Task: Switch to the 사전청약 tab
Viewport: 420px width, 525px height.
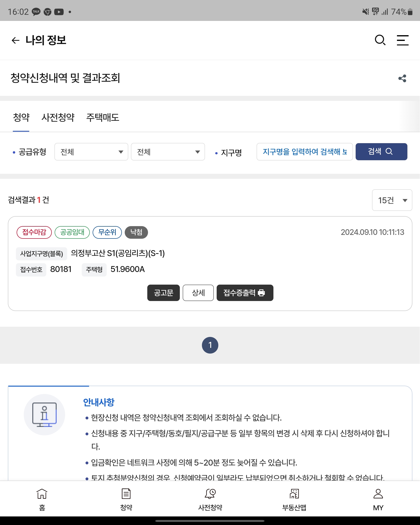Action: 58,117
